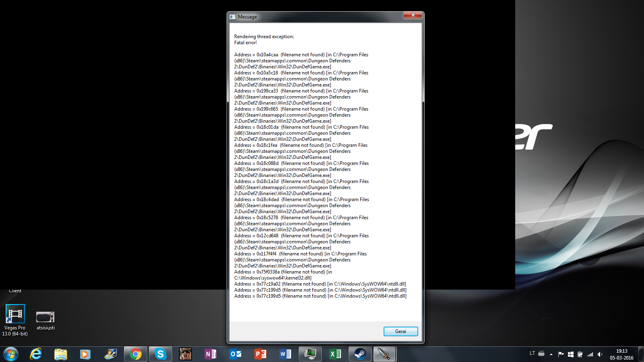Switch to Steam in the taskbar
The height and width of the screenshot is (362, 644).
pyautogui.click(x=360, y=354)
